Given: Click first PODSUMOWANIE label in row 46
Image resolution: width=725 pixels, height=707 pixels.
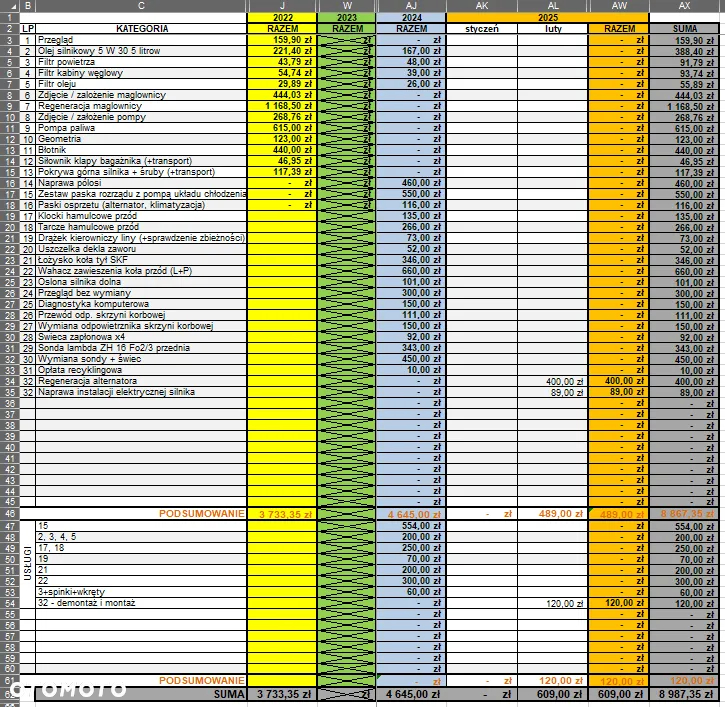Looking at the screenshot, I should 202,513.
